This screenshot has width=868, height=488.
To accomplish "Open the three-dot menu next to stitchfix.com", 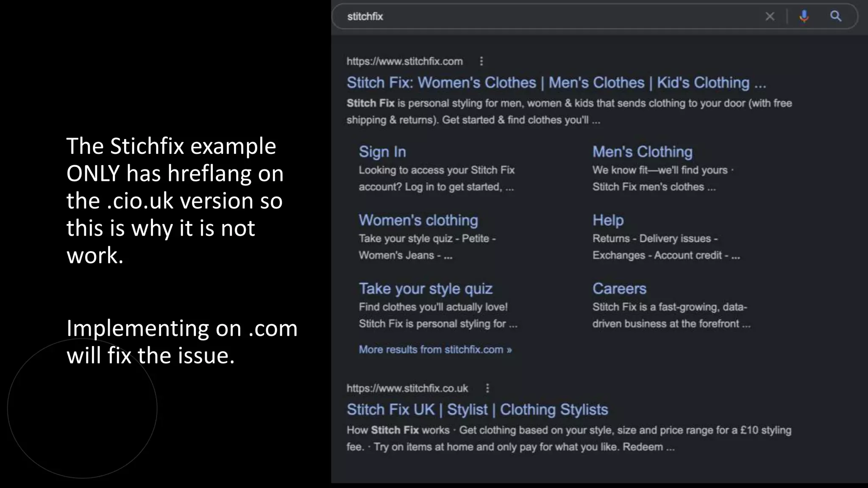I will coord(481,61).
